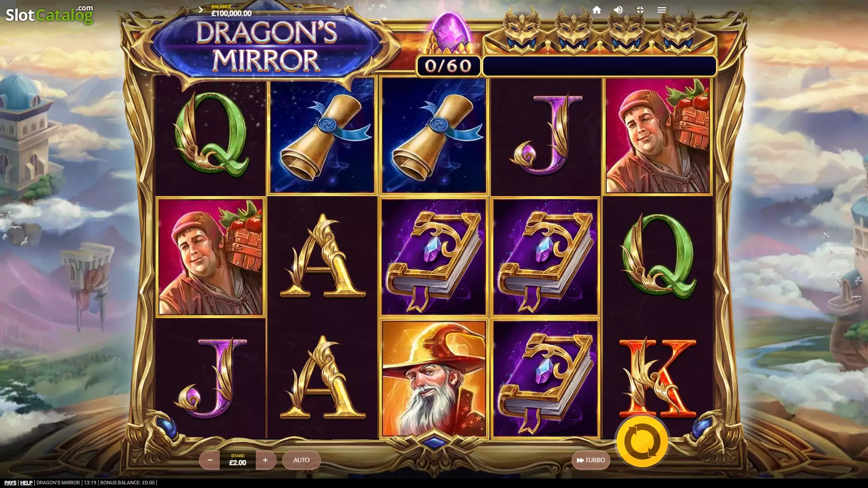Image resolution: width=868 pixels, height=488 pixels.
Task: Open the PAYS paytable link
Action: click(10, 483)
